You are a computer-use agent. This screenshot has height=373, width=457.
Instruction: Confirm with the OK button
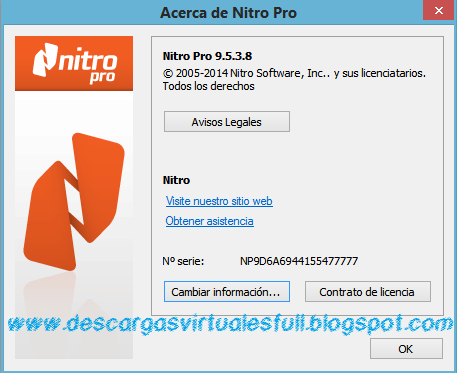tap(406, 349)
